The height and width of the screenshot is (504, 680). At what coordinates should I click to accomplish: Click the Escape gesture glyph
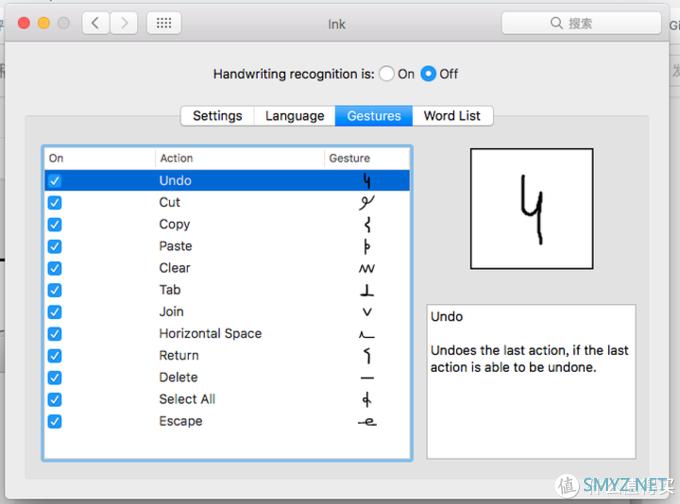(367, 422)
